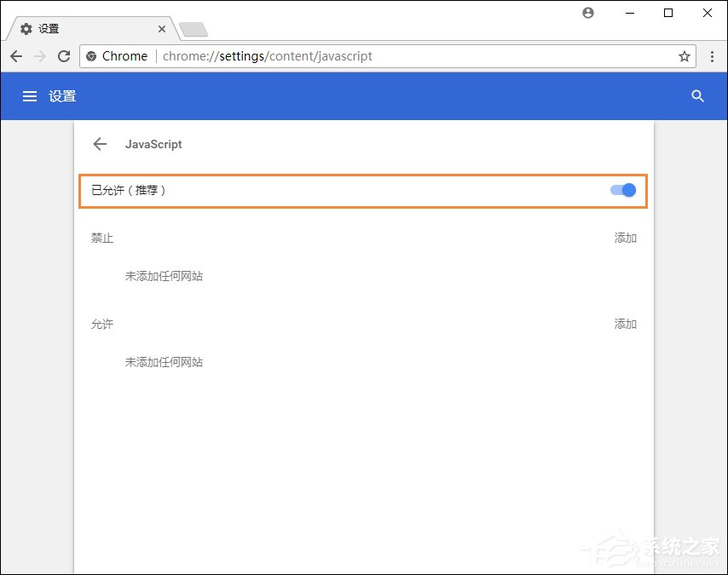This screenshot has height=575, width=728.
Task: Click the JavaScript page heading
Action: click(153, 144)
